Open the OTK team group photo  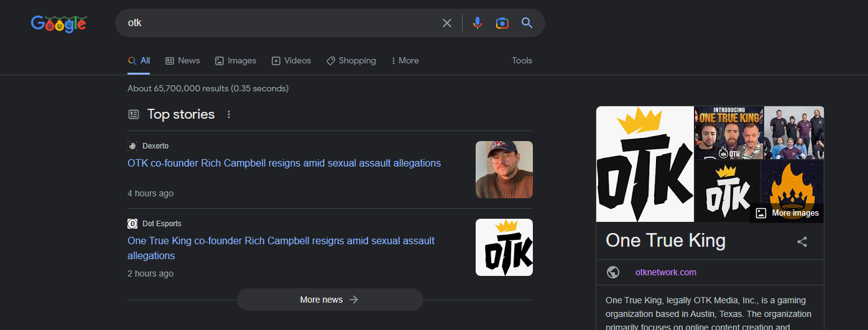794,133
